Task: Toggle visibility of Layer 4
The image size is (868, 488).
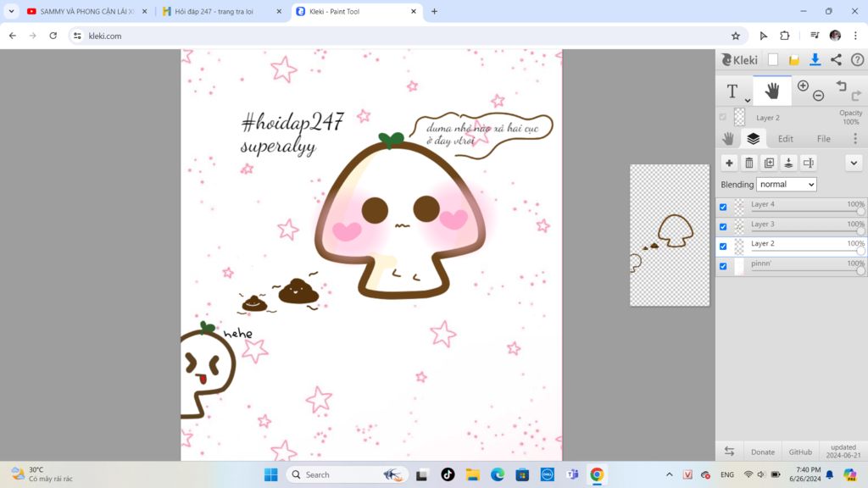Action: (723, 207)
